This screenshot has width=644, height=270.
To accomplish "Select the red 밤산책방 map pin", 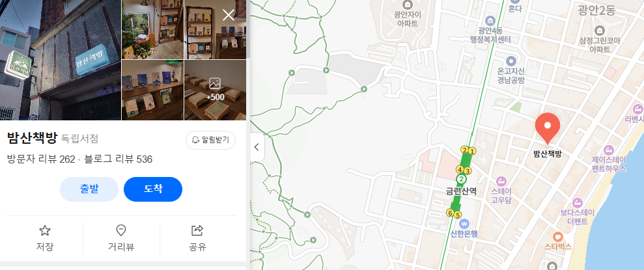I will coord(548,128).
